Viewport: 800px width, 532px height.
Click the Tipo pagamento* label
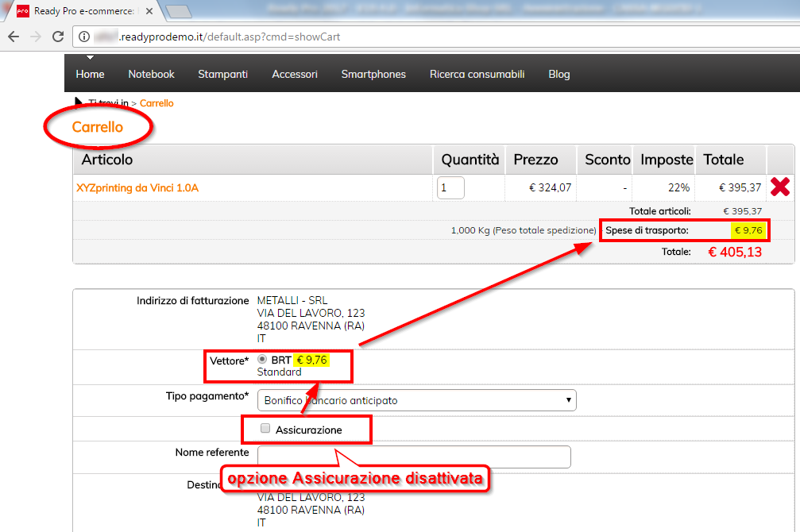point(207,396)
